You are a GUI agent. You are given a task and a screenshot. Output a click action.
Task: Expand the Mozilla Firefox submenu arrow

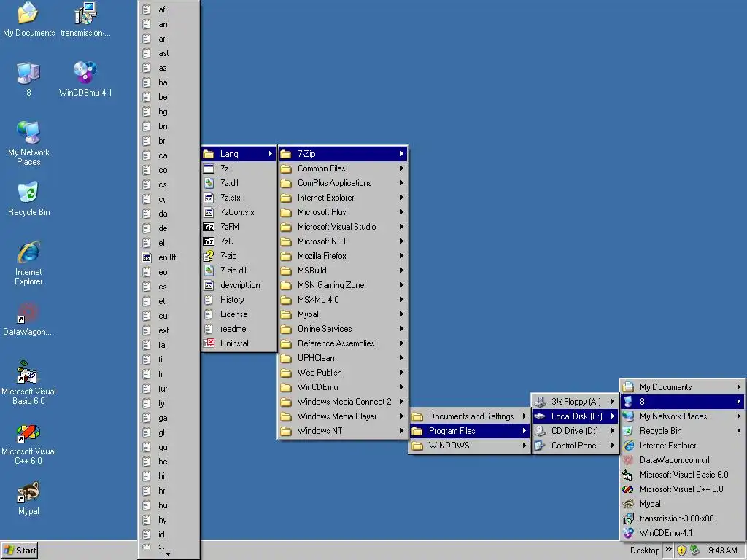pos(402,256)
